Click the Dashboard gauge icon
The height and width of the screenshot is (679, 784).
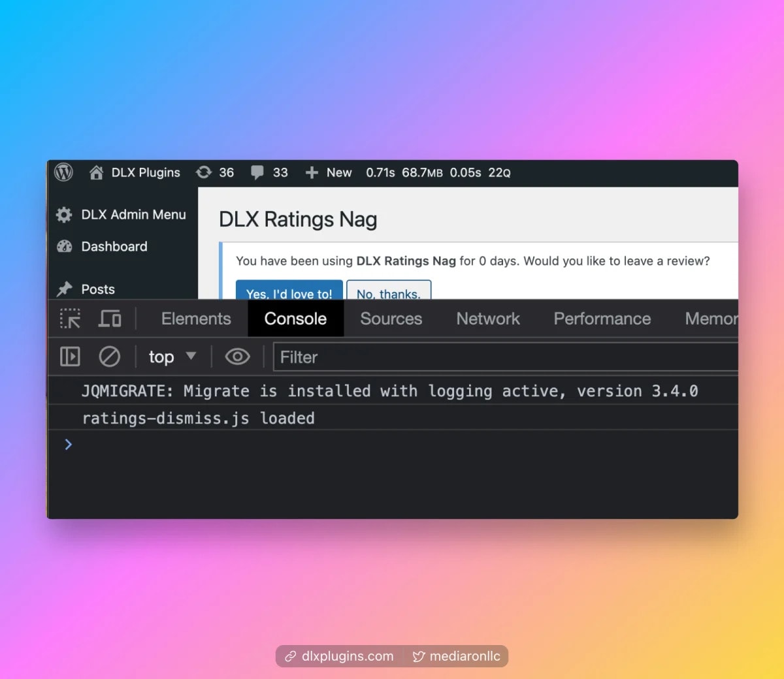64,247
